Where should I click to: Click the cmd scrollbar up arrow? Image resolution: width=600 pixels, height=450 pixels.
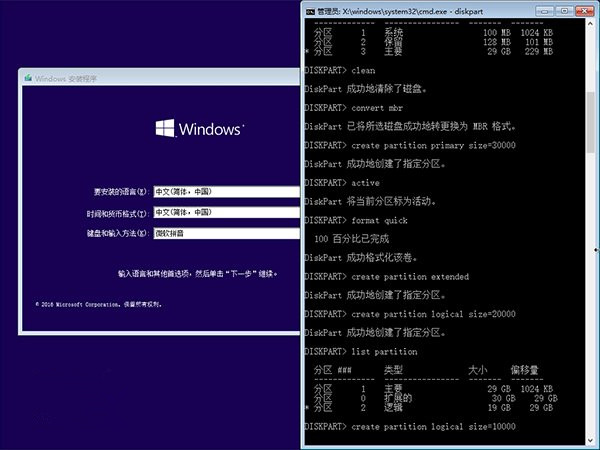click(590, 24)
